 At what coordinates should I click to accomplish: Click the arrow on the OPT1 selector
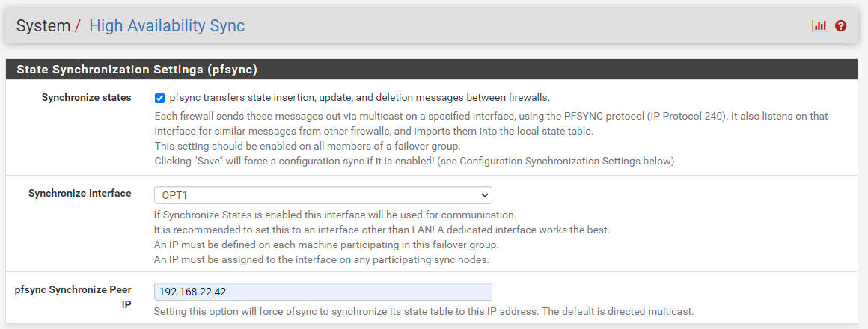(483, 195)
